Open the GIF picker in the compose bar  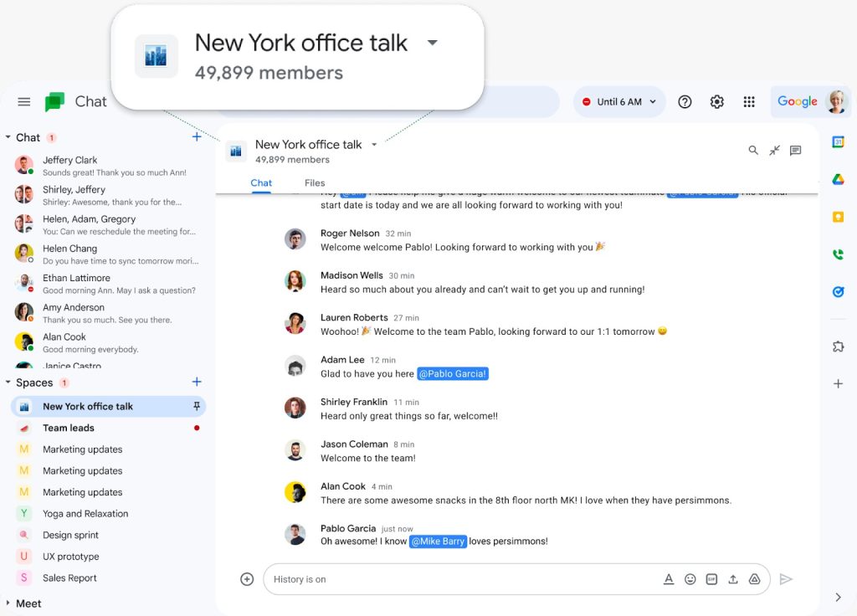click(711, 578)
